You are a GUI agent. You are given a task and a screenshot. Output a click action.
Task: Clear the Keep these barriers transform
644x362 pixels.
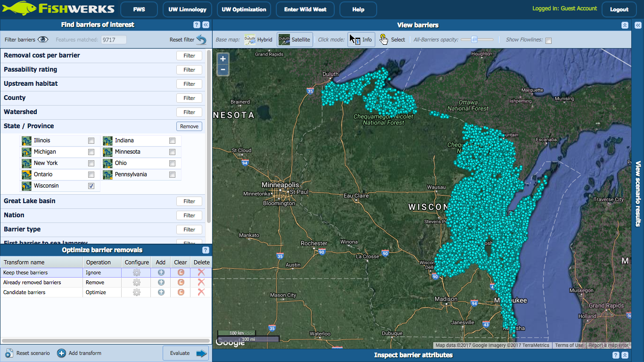tap(181, 272)
